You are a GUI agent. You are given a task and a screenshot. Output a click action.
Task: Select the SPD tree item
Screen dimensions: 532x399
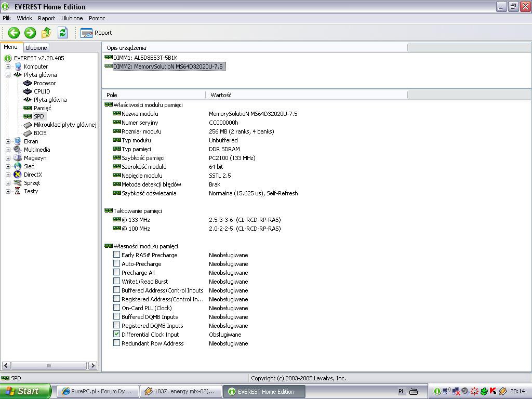tap(39, 116)
